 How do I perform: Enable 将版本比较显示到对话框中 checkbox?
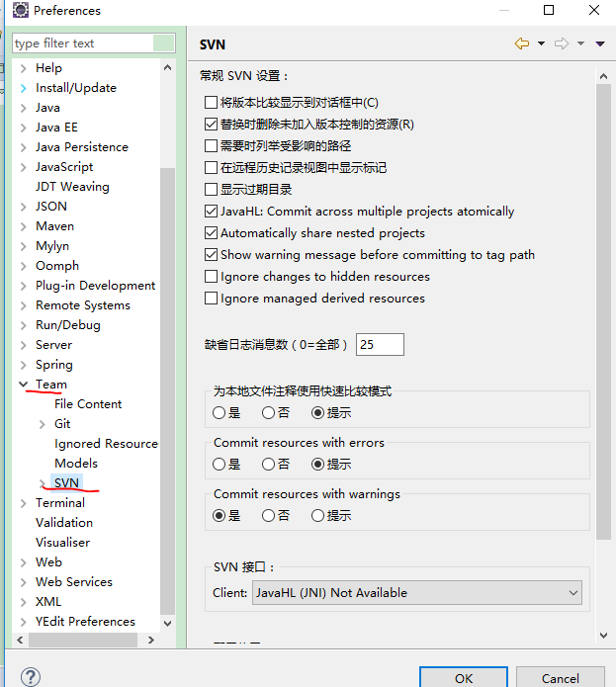pos(211,102)
